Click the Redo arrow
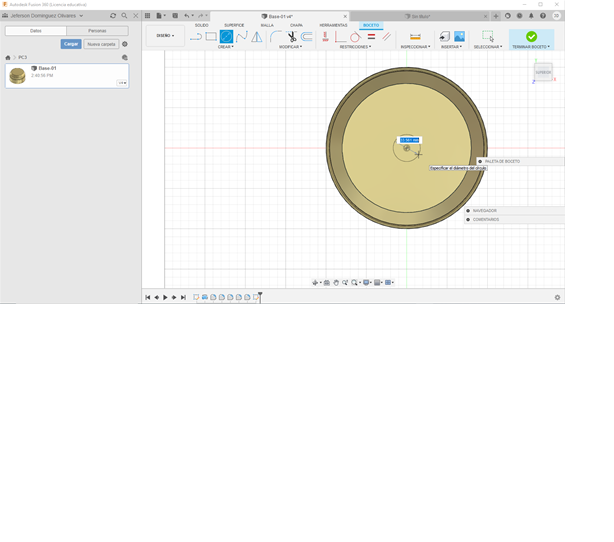 [x=200, y=16]
